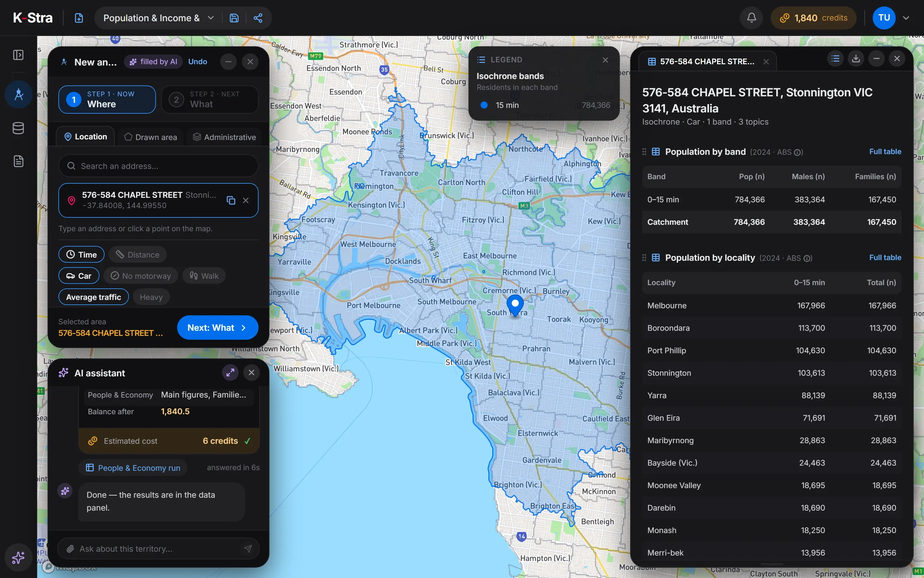Open the user account menu chevron
Image resolution: width=924 pixels, height=578 pixels.
(906, 18)
